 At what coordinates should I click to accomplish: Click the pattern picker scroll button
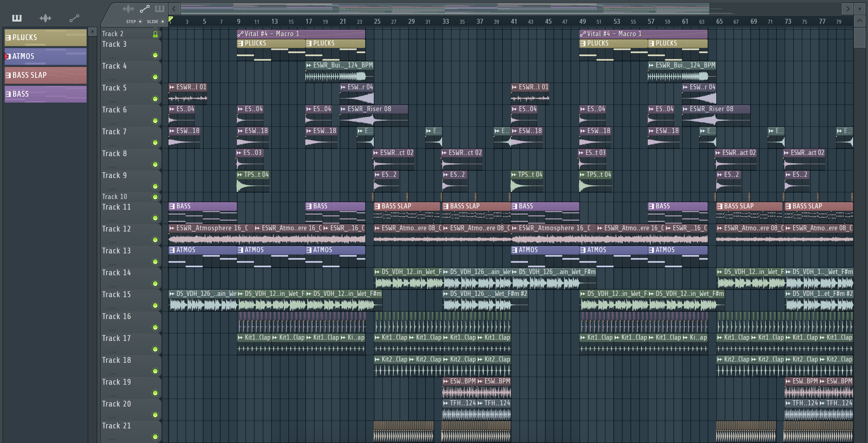(92, 32)
